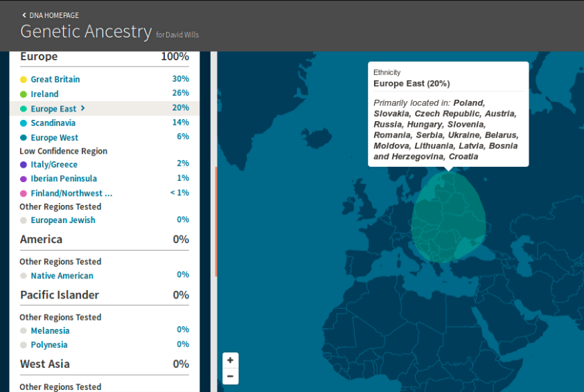
Task: Select Europe West region entry
Action: pyautogui.click(x=54, y=138)
